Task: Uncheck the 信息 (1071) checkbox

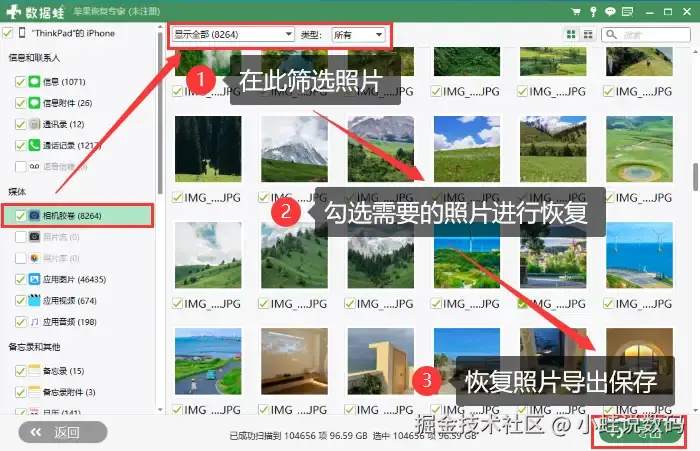Action: (x=20, y=81)
